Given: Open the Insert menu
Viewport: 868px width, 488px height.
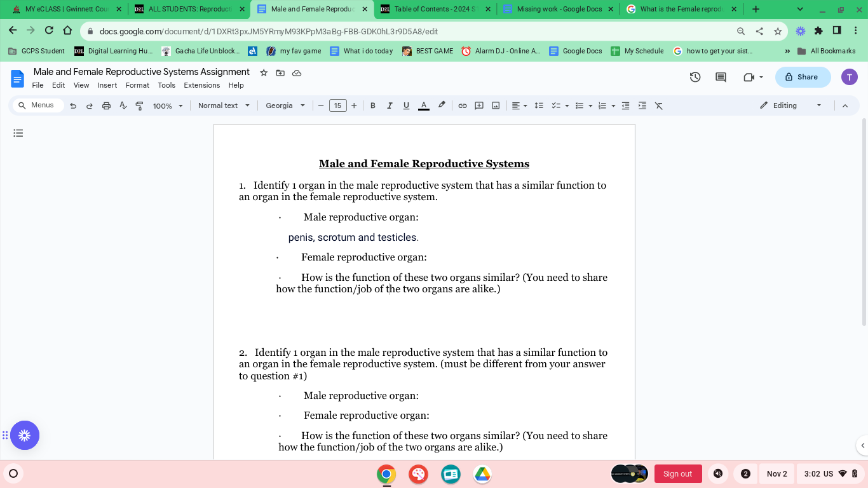Looking at the screenshot, I should tap(107, 85).
